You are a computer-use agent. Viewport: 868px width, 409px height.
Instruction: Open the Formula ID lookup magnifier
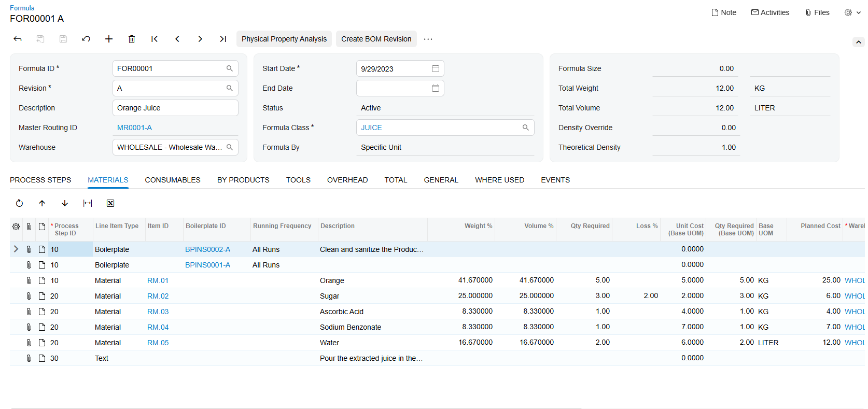[230, 68]
